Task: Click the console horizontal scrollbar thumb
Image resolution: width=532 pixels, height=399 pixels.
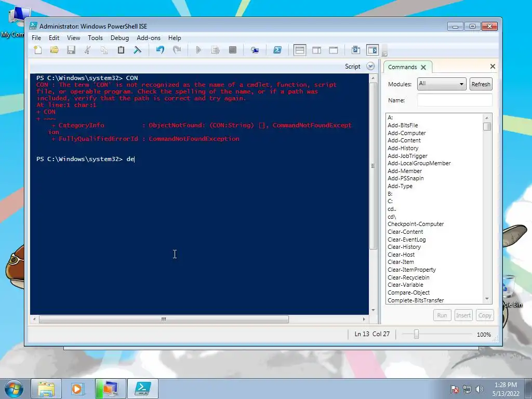Action: coord(164,319)
